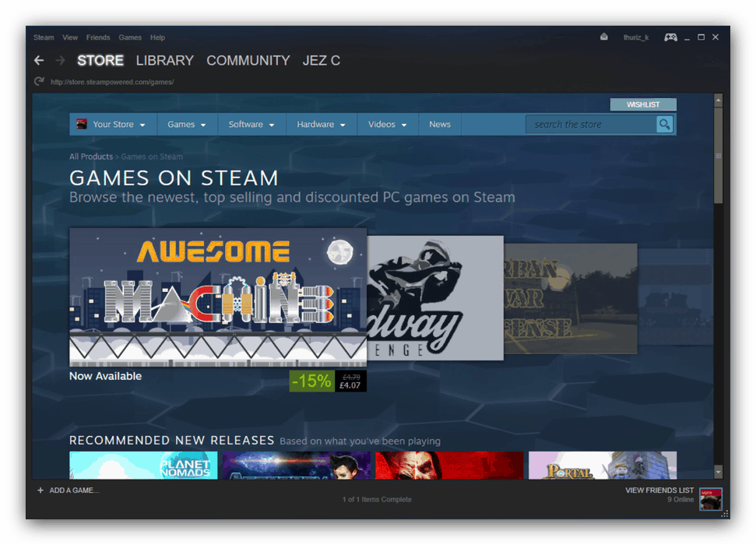The image size is (756, 545).
Task: Click the Your Store avatar icon
Action: [x=82, y=124]
